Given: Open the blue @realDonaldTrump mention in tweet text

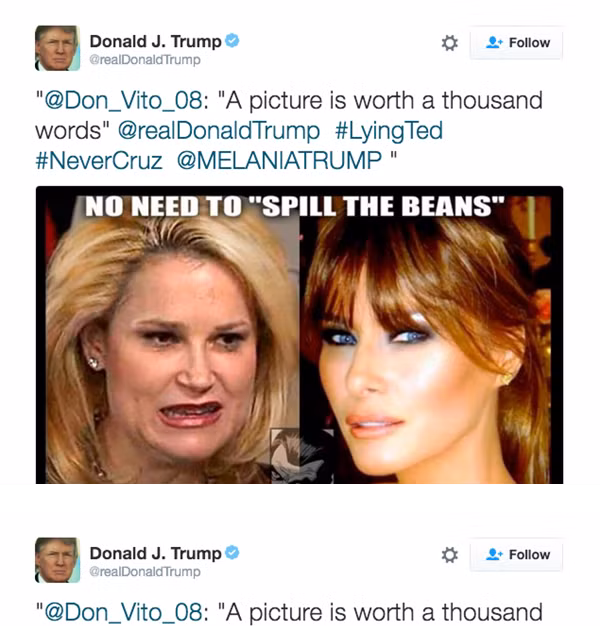Looking at the screenshot, I should click(x=219, y=131).
